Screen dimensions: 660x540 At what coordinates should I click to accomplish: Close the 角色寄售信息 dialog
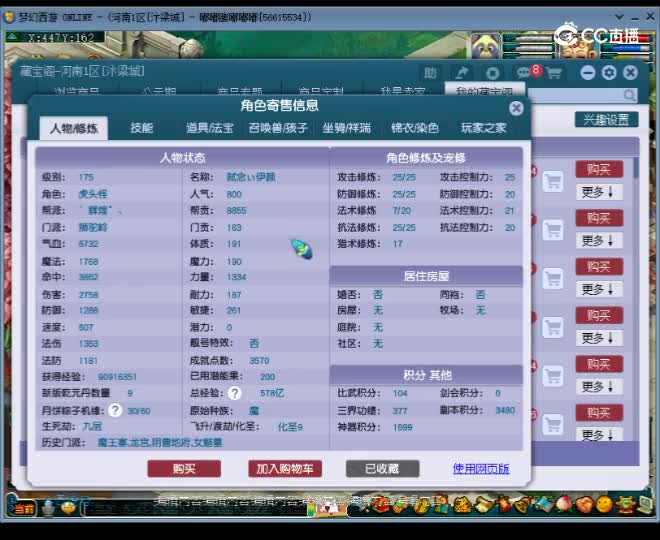click(516, 108)
